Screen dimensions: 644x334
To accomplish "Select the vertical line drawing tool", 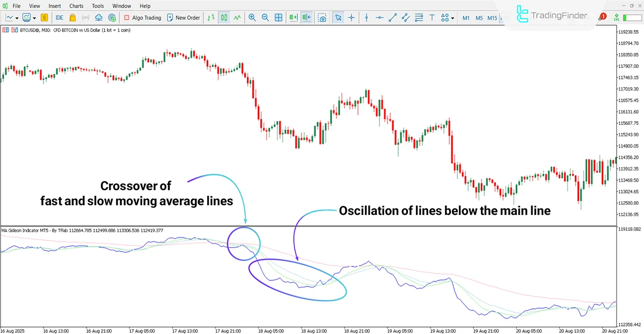I will tap(367, 18).
